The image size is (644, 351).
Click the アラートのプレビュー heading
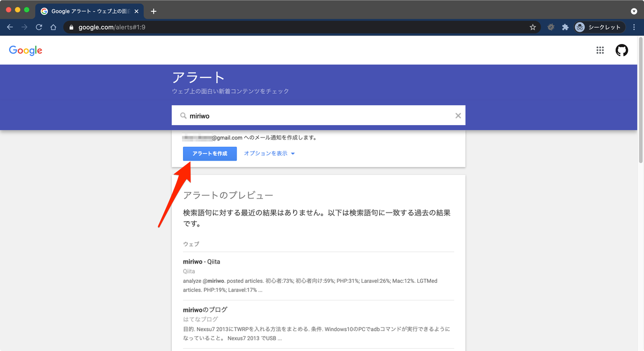[x=228, y=195]
